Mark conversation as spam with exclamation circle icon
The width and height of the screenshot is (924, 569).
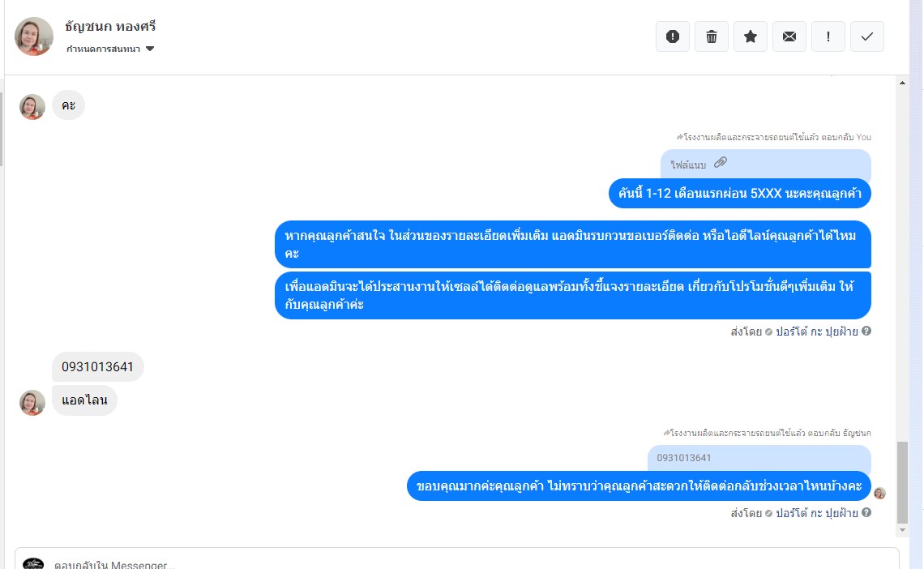point(673,36)
